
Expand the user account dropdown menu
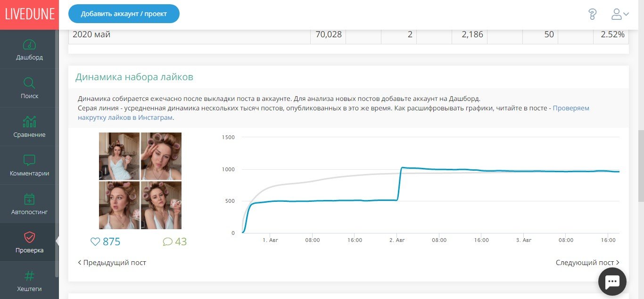620,14
